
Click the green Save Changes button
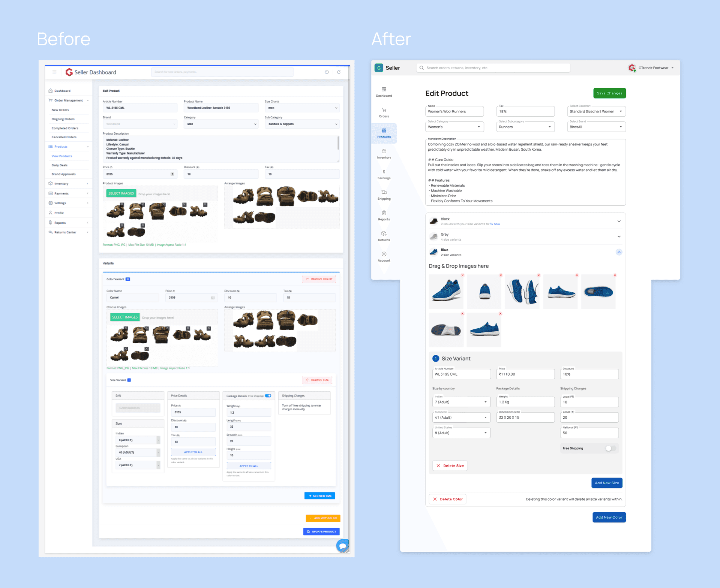[x=609, y=93]
